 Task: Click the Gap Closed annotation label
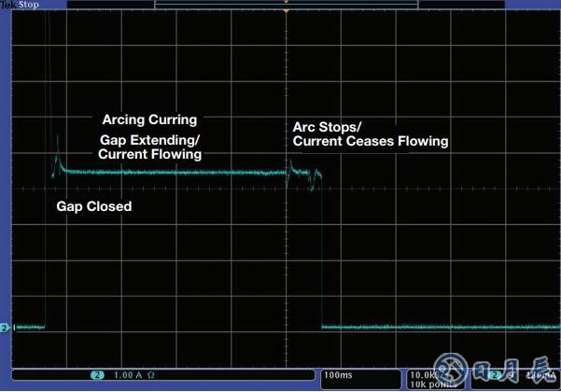(x=94, y=206)
